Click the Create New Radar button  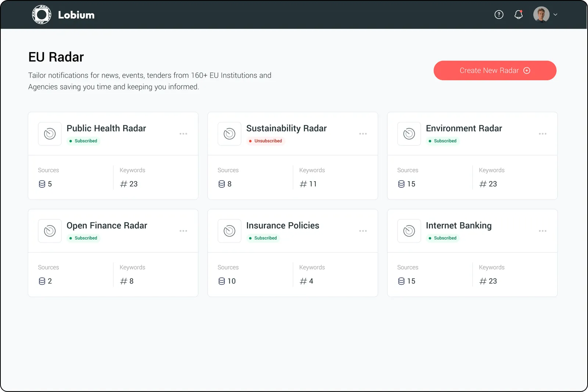tap(495, 71)
